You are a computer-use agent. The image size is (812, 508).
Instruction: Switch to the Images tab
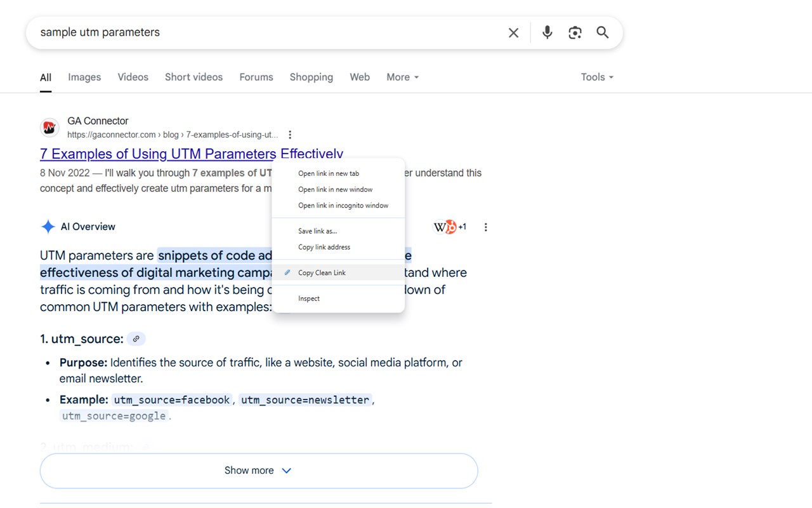84,77
